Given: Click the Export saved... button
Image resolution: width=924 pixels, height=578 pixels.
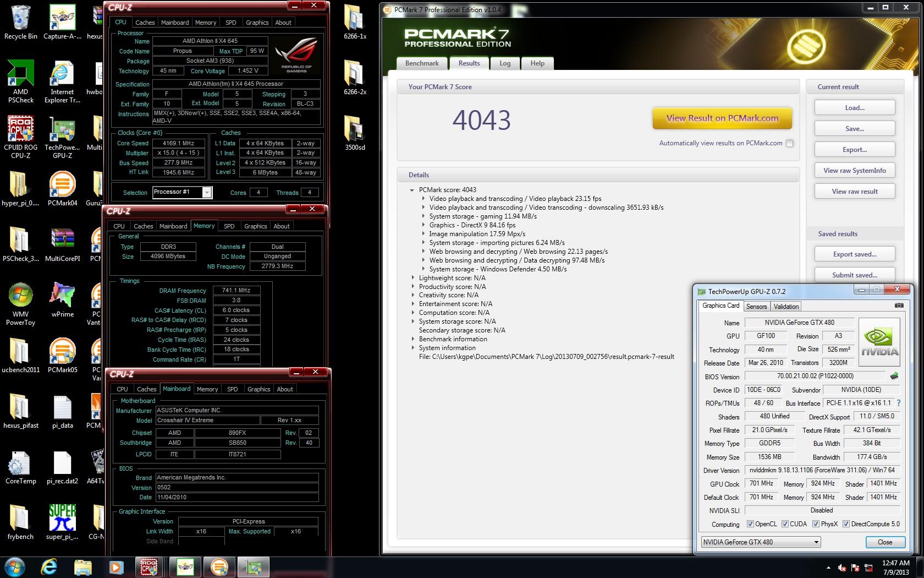Looking at the screenshot, I should coord(855,254).
